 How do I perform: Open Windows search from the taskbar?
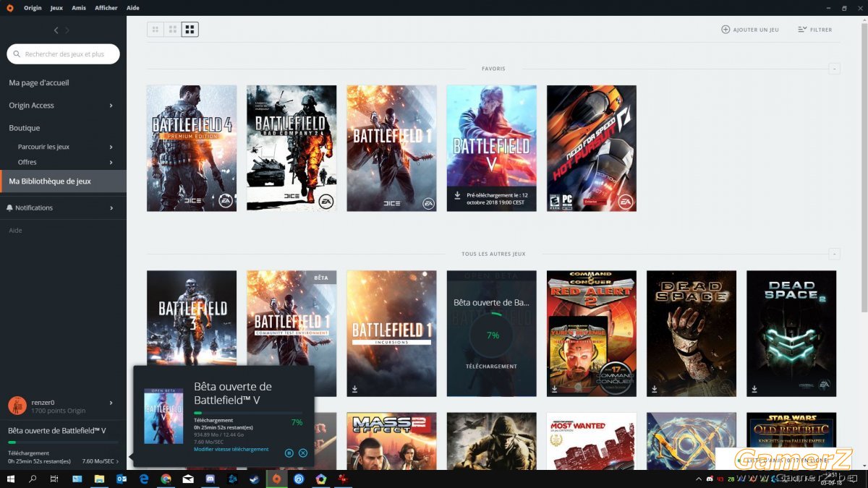coord(33,479)
